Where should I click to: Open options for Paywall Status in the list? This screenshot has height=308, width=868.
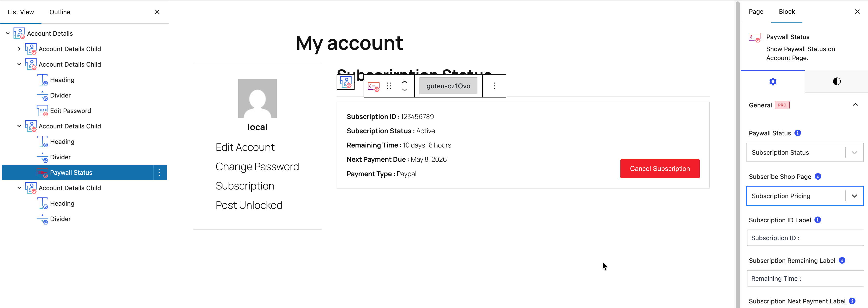pyautogui.click(x=159, y=172)
